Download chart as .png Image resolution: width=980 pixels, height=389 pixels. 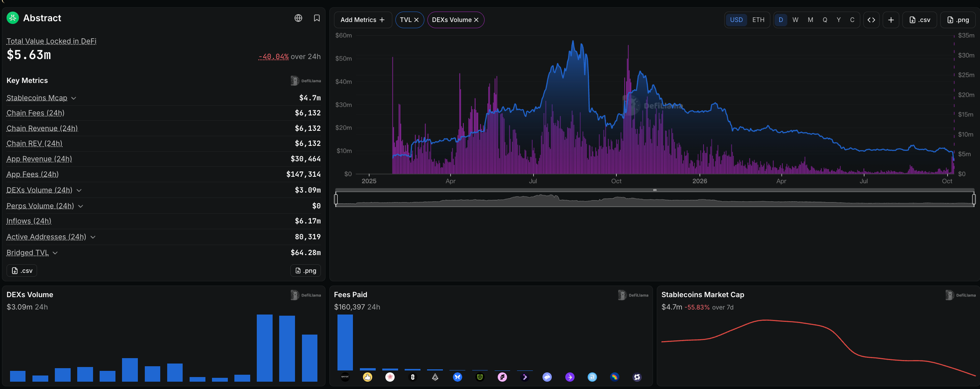958,20
